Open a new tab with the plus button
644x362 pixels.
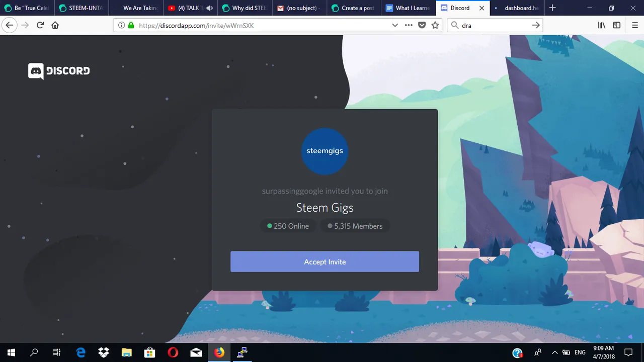click(x=552, y=8)
